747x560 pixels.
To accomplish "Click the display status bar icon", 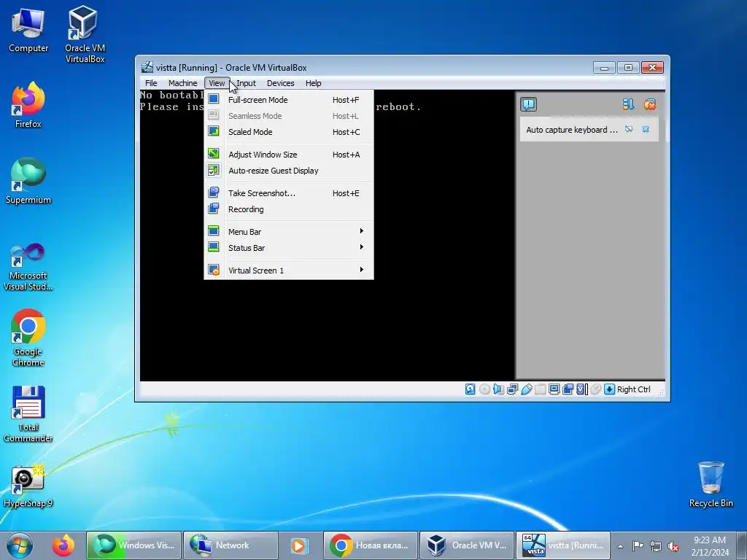I will click(x=554, y=389).
